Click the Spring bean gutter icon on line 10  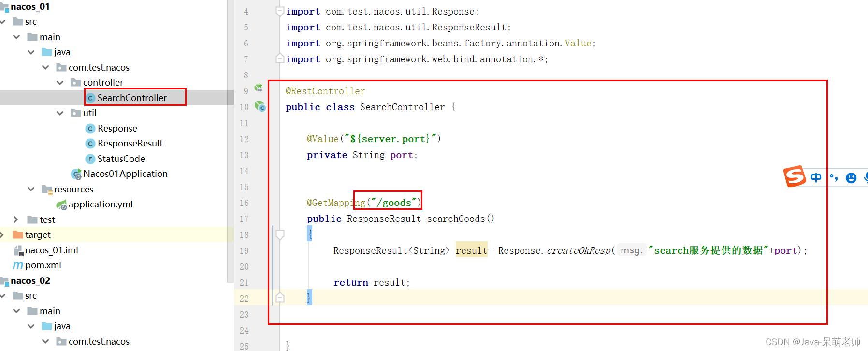pyautogui.click(x=260, y=105)
